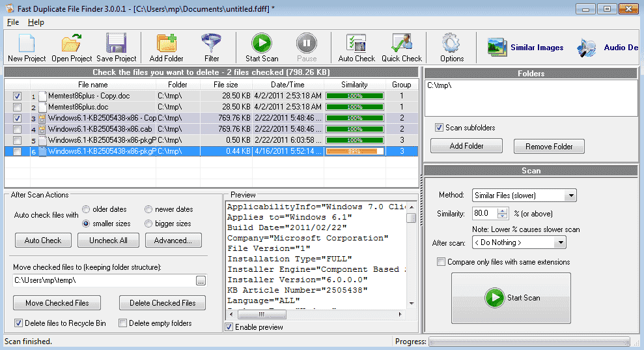The image size is (644, 350).
Task: Click the Auto Check button in After Scan Actions
Action: [x=43, y=241]
